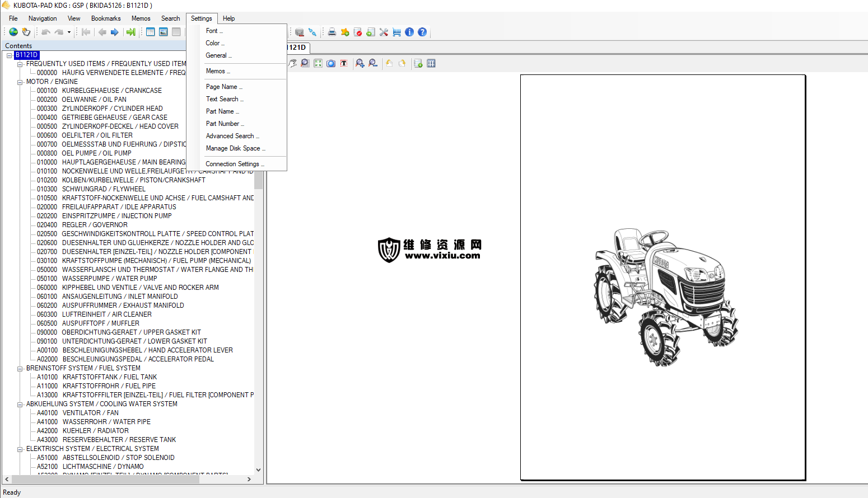Select the first window layout icon

[151, 32]
